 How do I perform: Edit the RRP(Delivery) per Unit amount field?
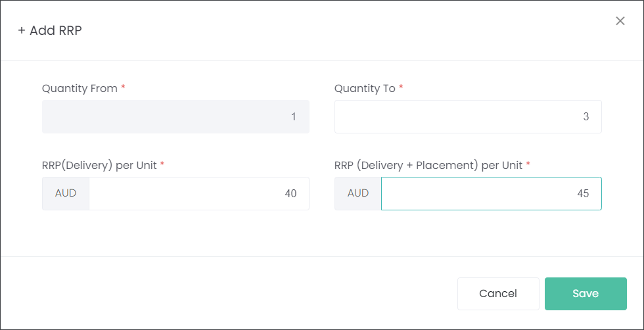pyautogui.click(x=198, y=193)
